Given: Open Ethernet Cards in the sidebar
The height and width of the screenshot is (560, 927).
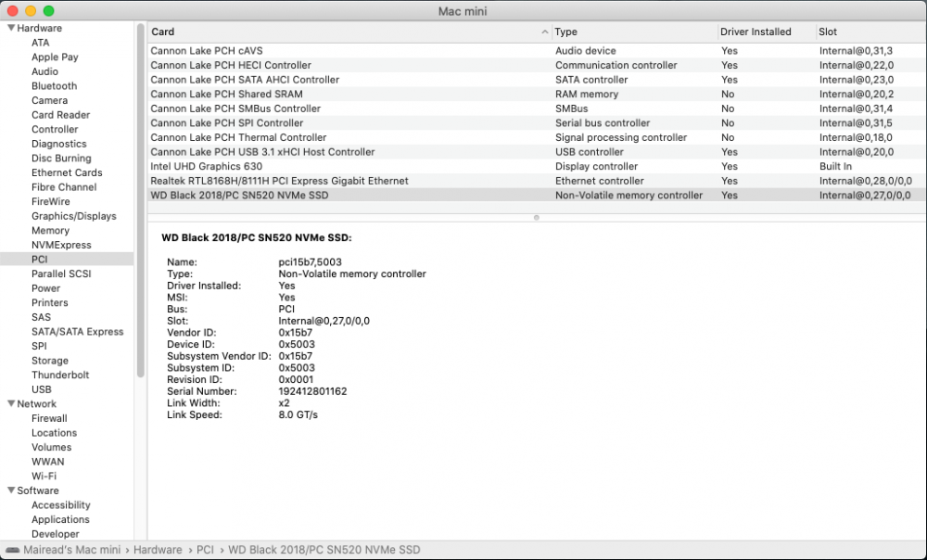Looking at the screenshot, I should coord(67,172).
